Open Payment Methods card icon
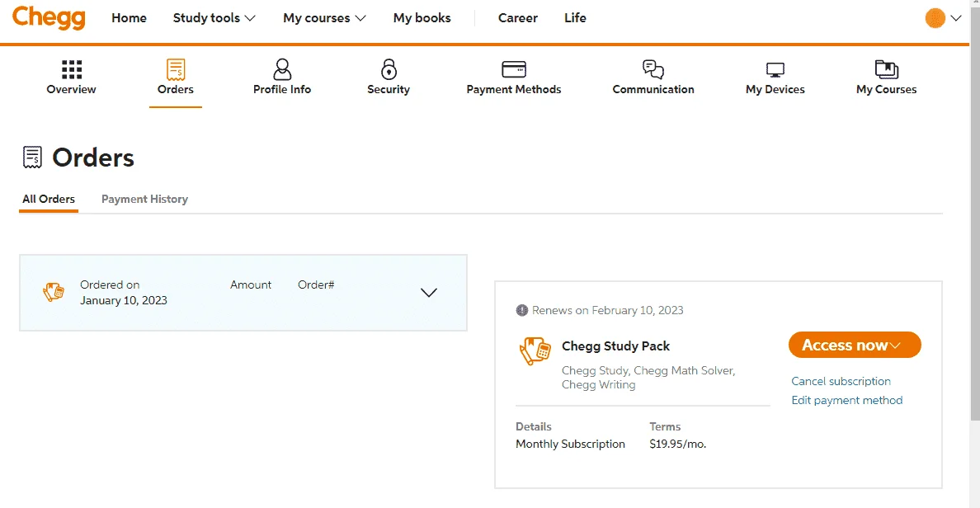980x508 pixels. 514,69
